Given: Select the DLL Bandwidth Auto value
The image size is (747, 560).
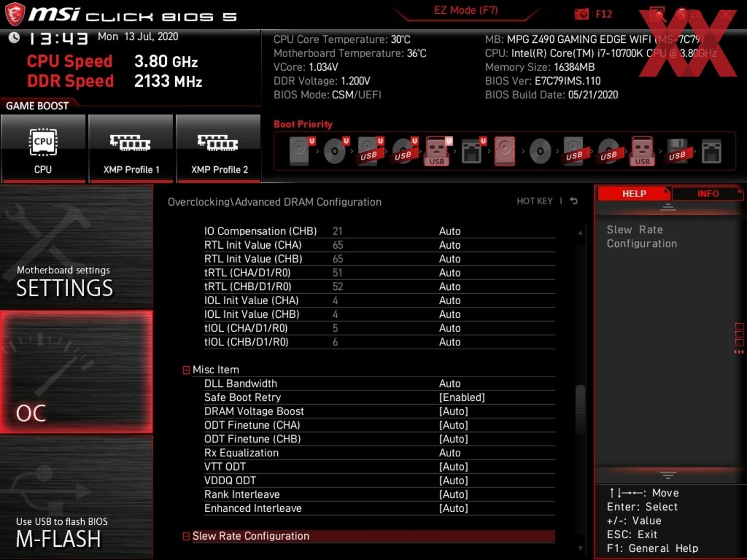Looking at the screenshot, I should [450, 384].
